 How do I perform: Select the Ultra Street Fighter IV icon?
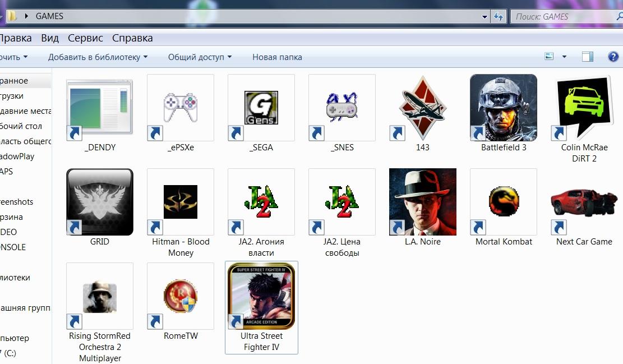click(x=261, y=296)
